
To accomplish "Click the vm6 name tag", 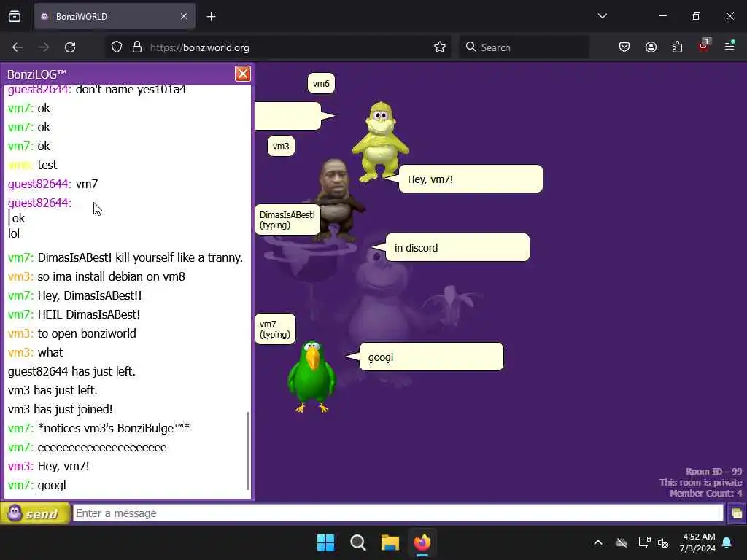I will click(321, 83).
